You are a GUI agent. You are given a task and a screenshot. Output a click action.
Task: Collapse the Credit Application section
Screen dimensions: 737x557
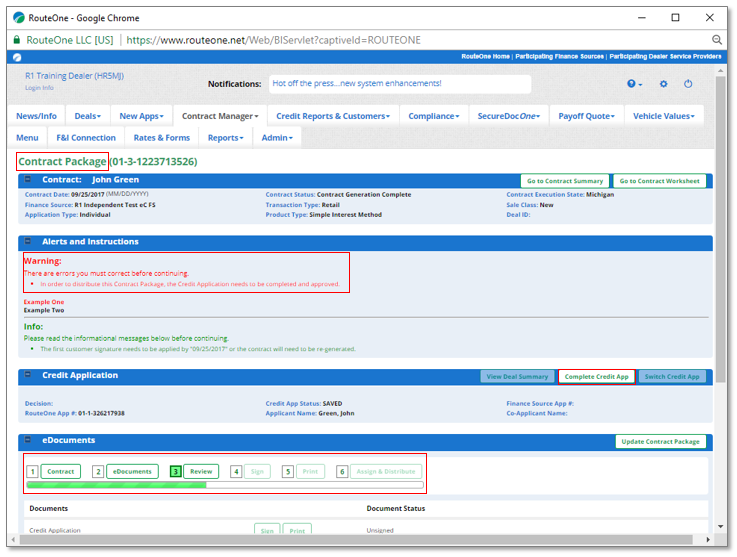pyautogui.click(x=28, y=375)
